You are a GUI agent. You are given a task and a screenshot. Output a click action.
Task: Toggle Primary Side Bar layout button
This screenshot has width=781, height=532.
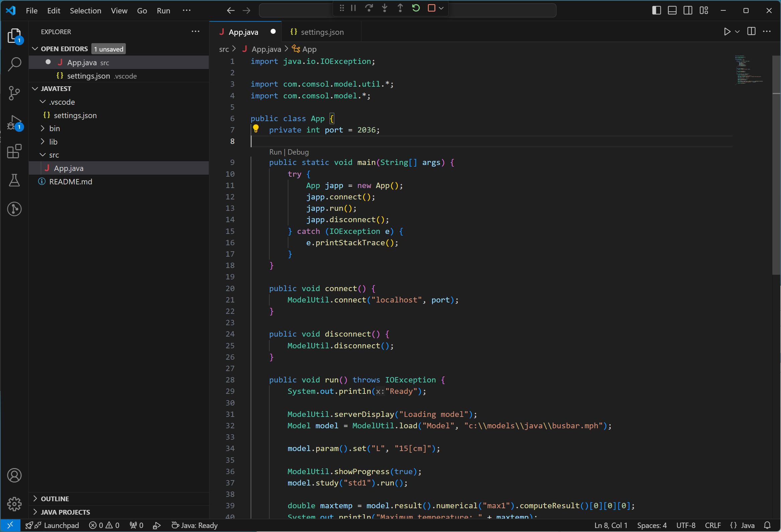tap(656, 10)
